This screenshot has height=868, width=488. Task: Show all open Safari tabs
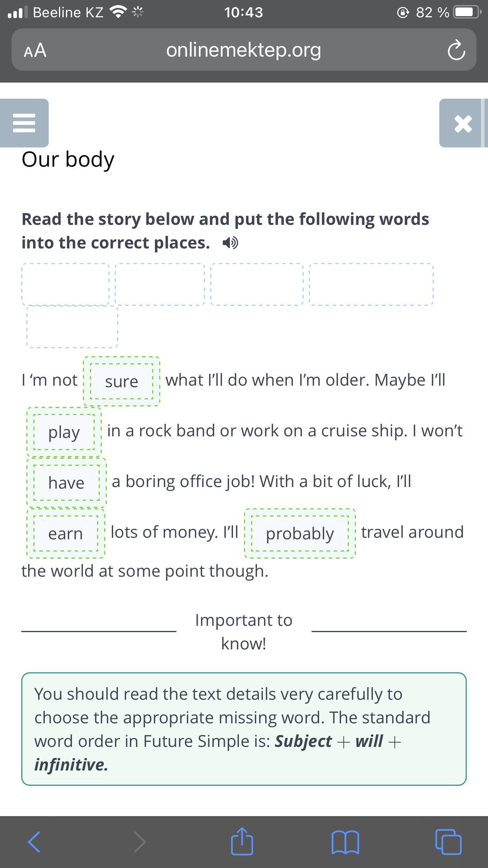tap(448, 842)
